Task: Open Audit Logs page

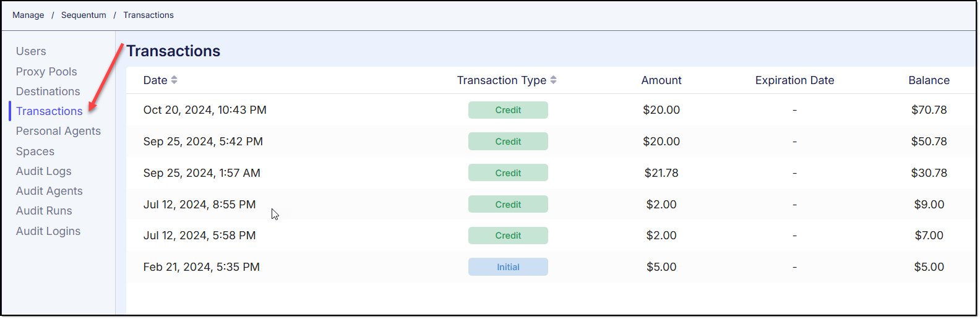Action: (43, 171)
